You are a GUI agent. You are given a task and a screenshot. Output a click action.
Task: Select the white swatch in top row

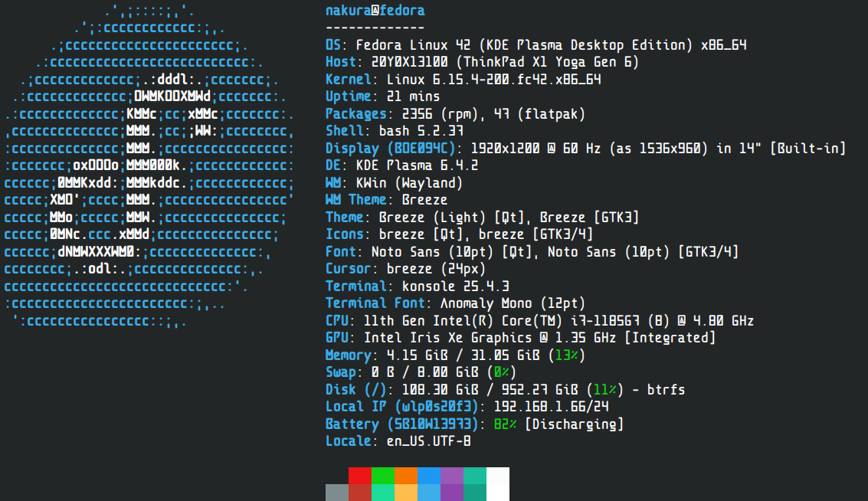(498, 476)
